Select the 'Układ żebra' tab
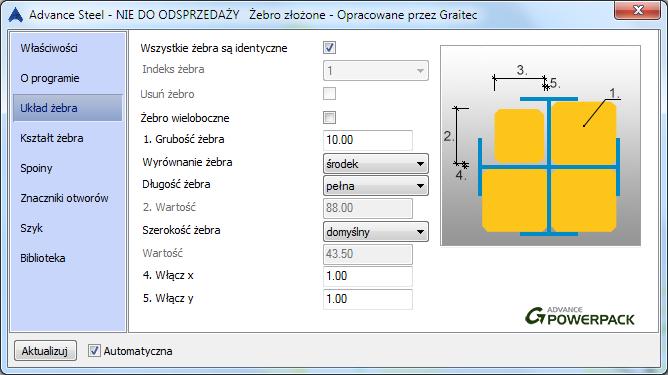Screen dimensions: 668x375 coord(68,108)
